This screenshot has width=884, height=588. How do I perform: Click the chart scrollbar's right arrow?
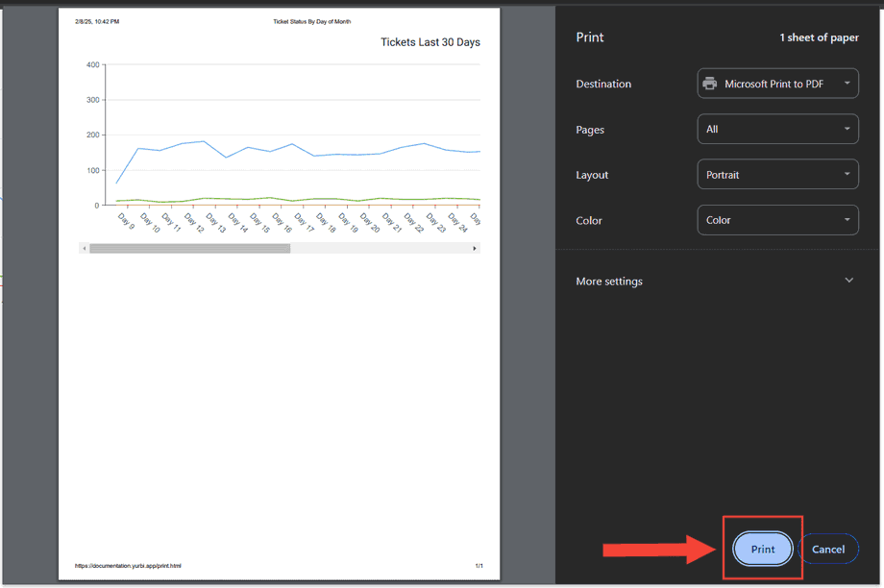click(x=475, y=248)
